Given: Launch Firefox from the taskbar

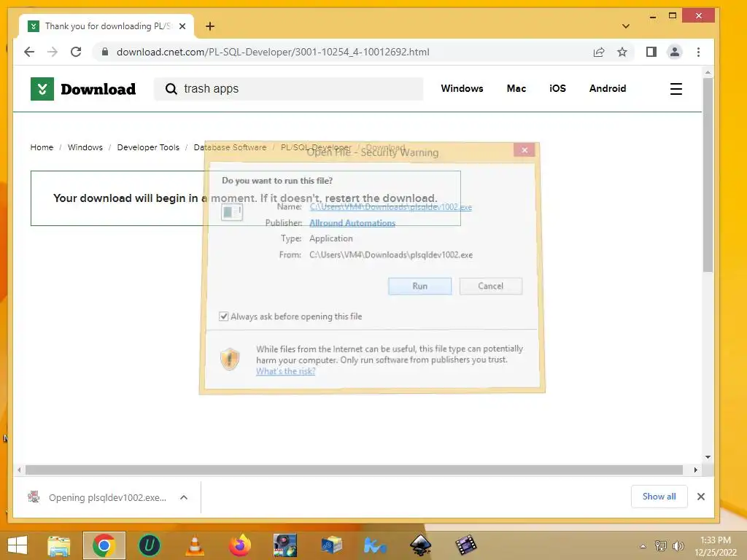Looking at the screenshot, I should 239,545.
